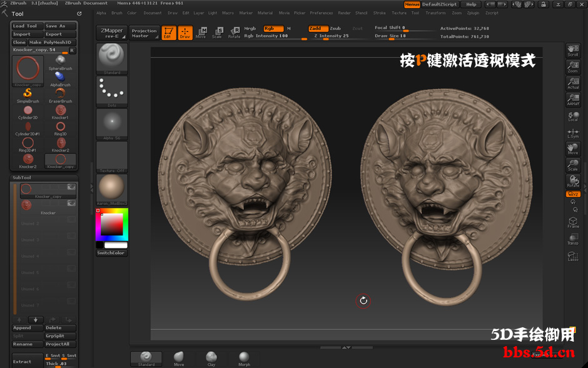Select the Cylinder3D tool
The image size is (588, 368).
click(28, 112)
